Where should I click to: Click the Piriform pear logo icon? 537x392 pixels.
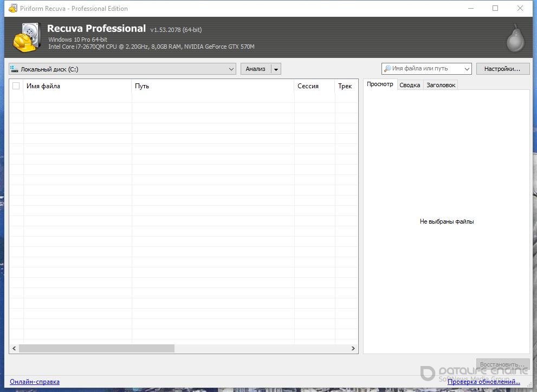(x=515, y=38)
